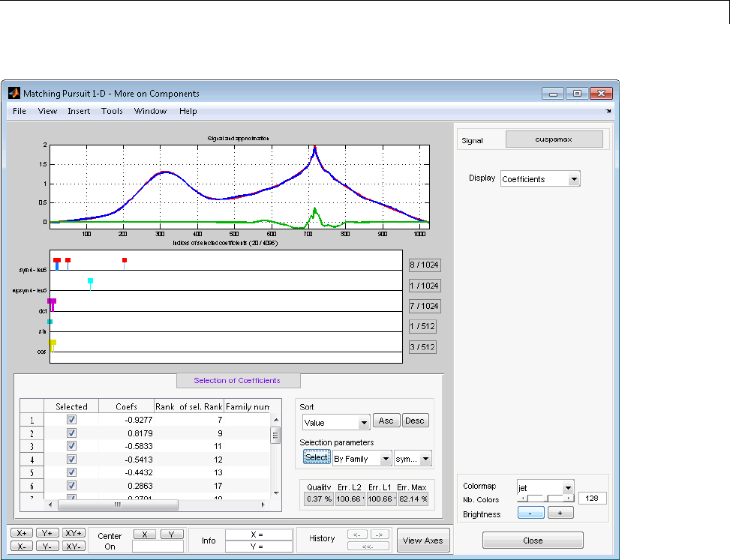Sort coefficients with the Desc button

pyautogui.click(x=415, y=421)
